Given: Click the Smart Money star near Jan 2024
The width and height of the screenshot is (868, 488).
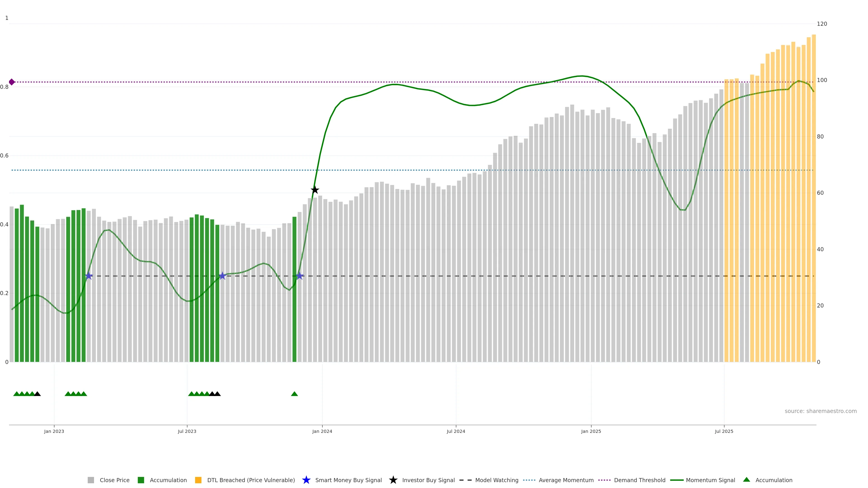Looking at the screenshot, I should click(299, 276).
